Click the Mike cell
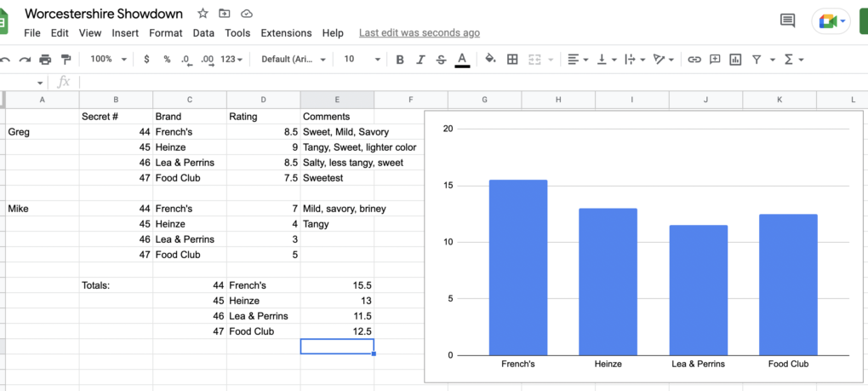This screenshot has width=868, height=391. (x=43, y=209)
